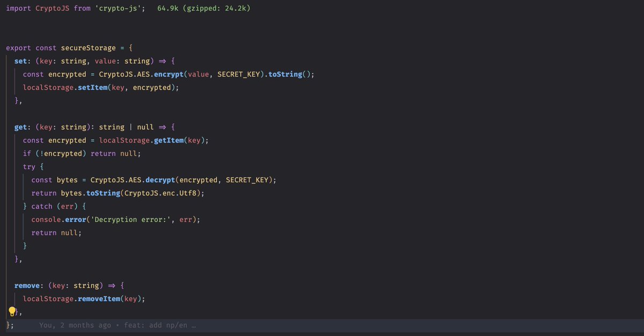
Task: Click the 'getItem' call on localStorage
Action: (x=169, y=140)
